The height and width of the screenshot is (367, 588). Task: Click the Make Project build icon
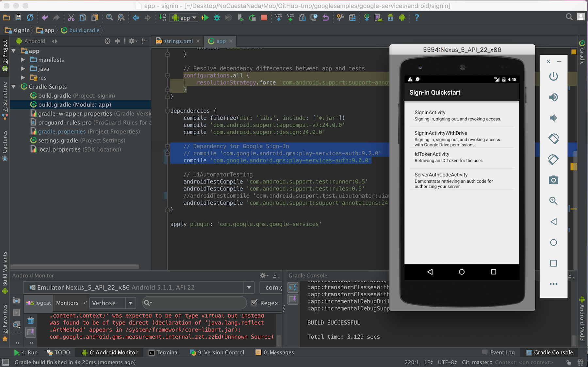162,18
